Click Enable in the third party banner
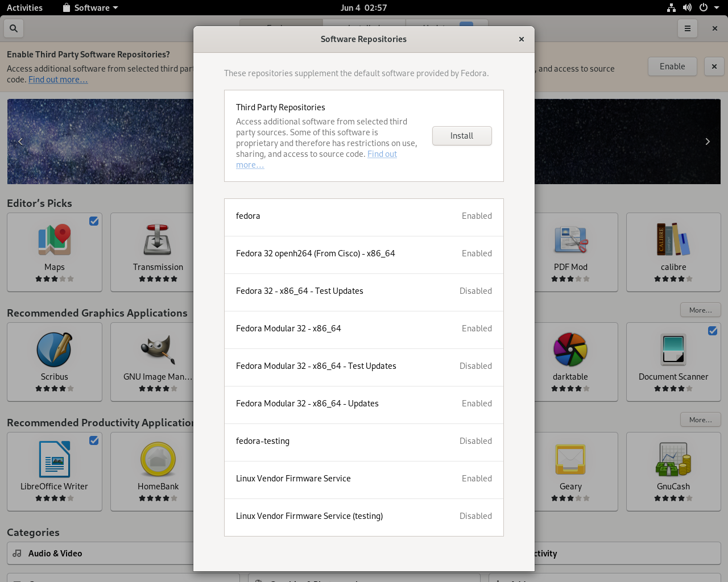 coord(672,66)
